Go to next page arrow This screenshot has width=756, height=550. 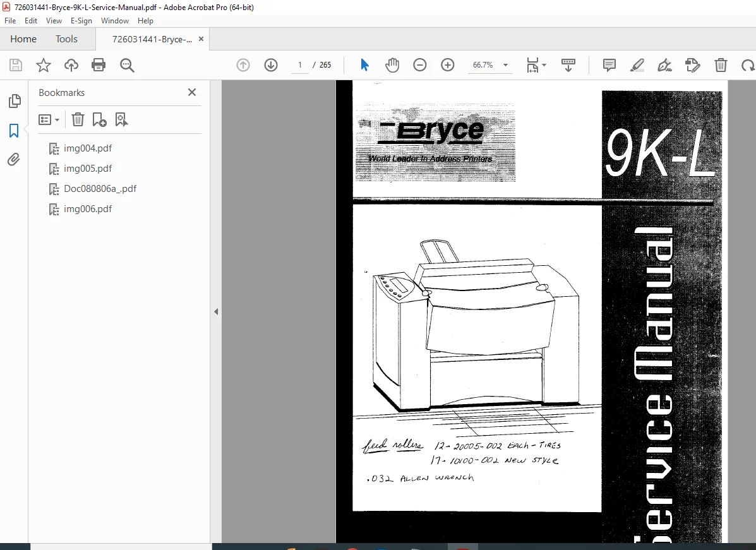pyautogui.click(x=271, y=65)
